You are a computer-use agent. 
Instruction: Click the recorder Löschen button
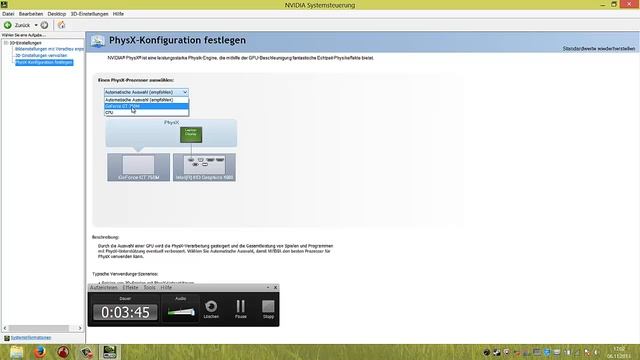coord(211,309)
